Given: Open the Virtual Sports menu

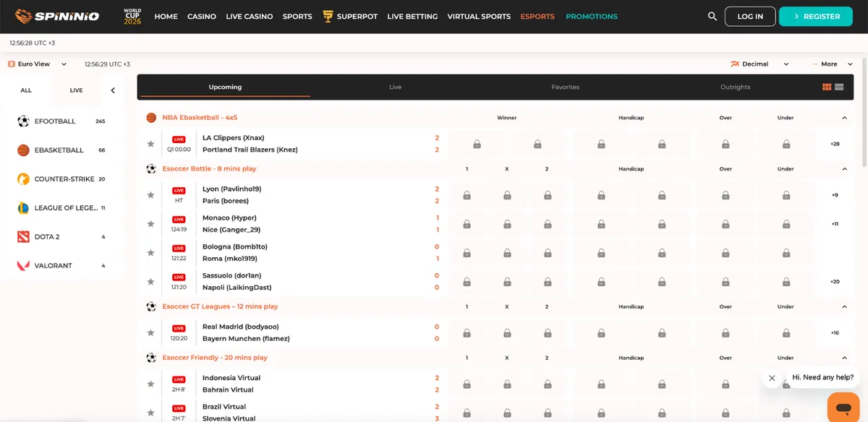Looking at the screenshot, I should [x=479, y=16].
